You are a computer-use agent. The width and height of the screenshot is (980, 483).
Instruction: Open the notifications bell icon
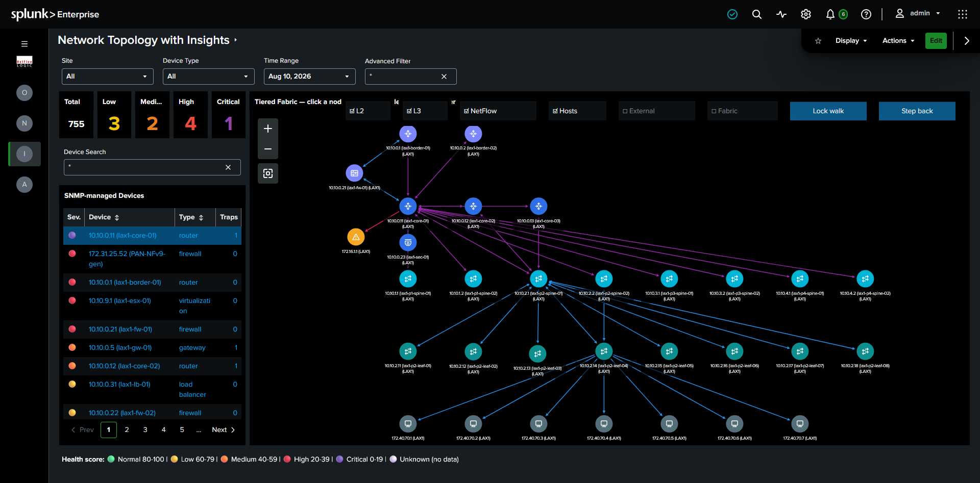830,14
